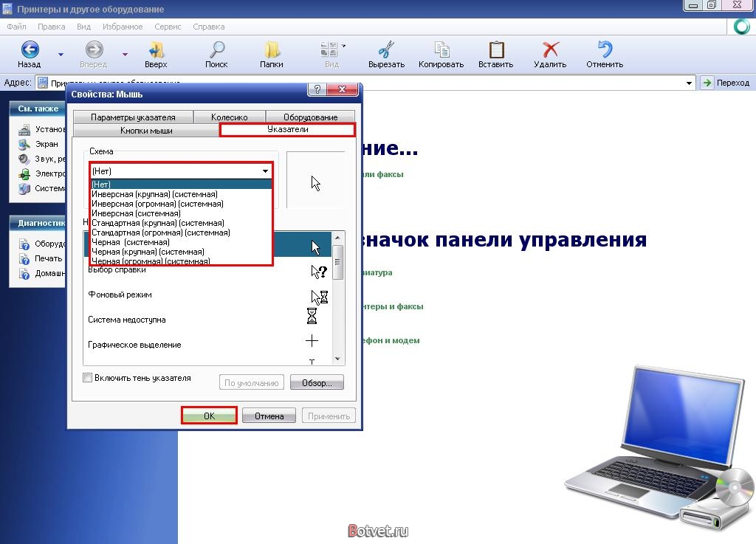Image resolution: width=756 pixels, height=544 pixels.
Task: Click the Вид views toolbar icon
Action: [x=329, y=49]
